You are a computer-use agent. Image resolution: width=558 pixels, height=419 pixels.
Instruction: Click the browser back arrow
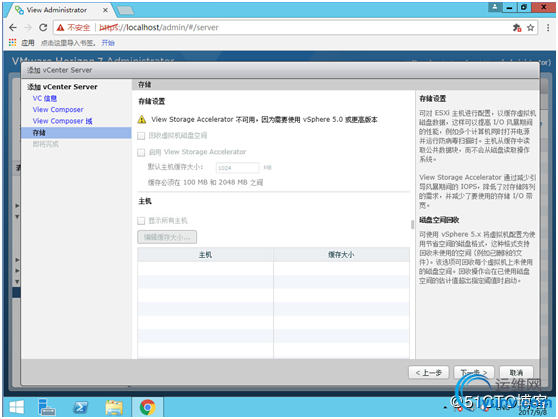click(x=13, y=27)
